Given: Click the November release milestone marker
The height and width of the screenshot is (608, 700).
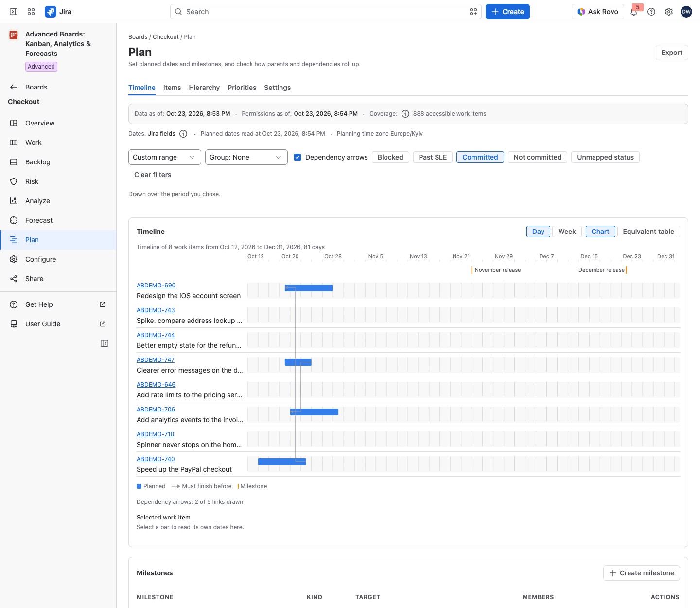Looking at the screenshot, I should click(472, 270).
